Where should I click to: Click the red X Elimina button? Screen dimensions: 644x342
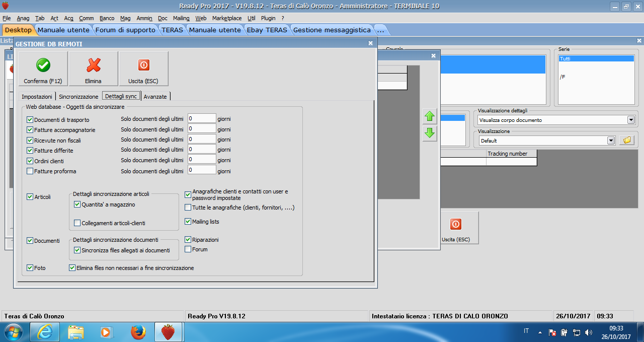click(x=93, y=69)
